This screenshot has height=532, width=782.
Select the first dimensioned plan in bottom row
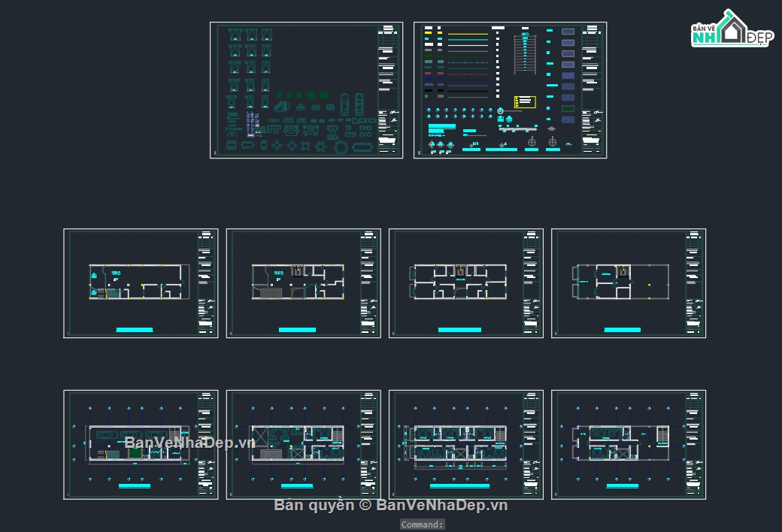point(141,445)
